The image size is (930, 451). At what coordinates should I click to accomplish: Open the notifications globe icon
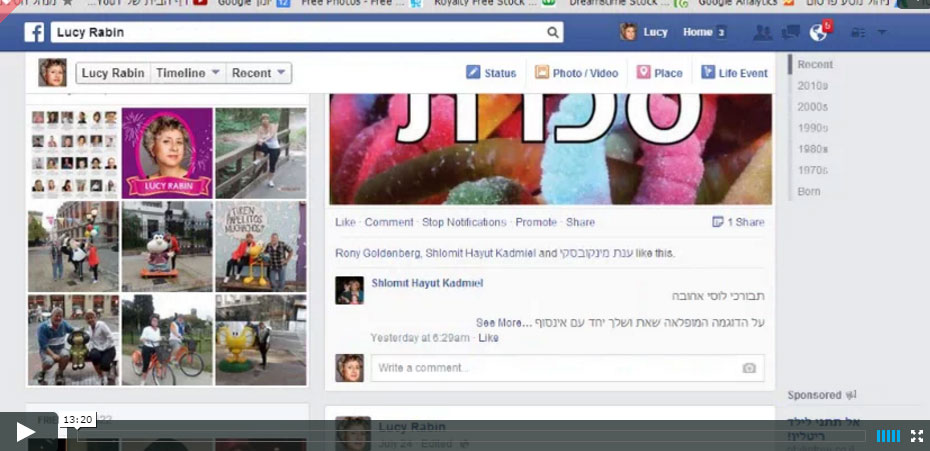(x=818, y=32)
